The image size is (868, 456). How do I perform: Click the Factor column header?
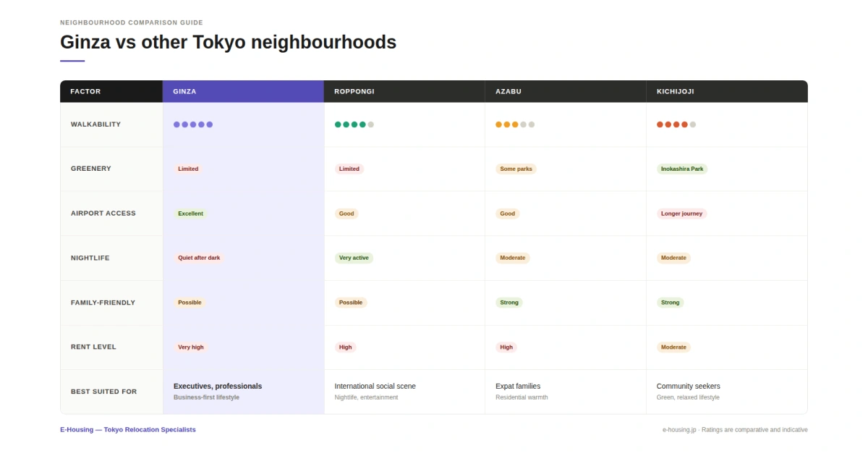111,91
